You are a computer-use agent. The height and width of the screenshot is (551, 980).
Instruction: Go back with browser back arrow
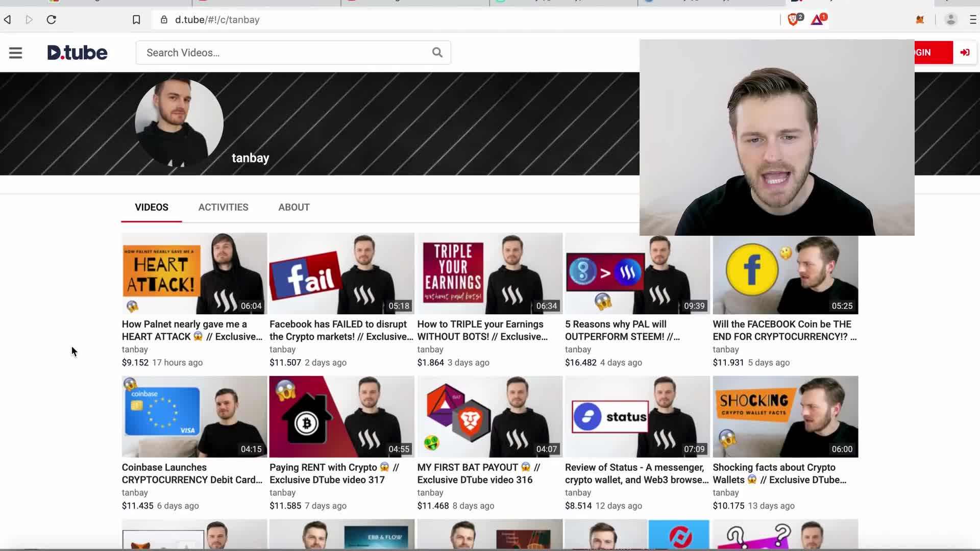[8, 19]
